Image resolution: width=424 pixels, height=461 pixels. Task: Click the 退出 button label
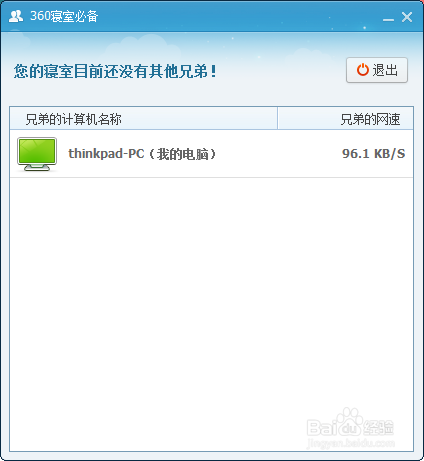click(385, 70)
